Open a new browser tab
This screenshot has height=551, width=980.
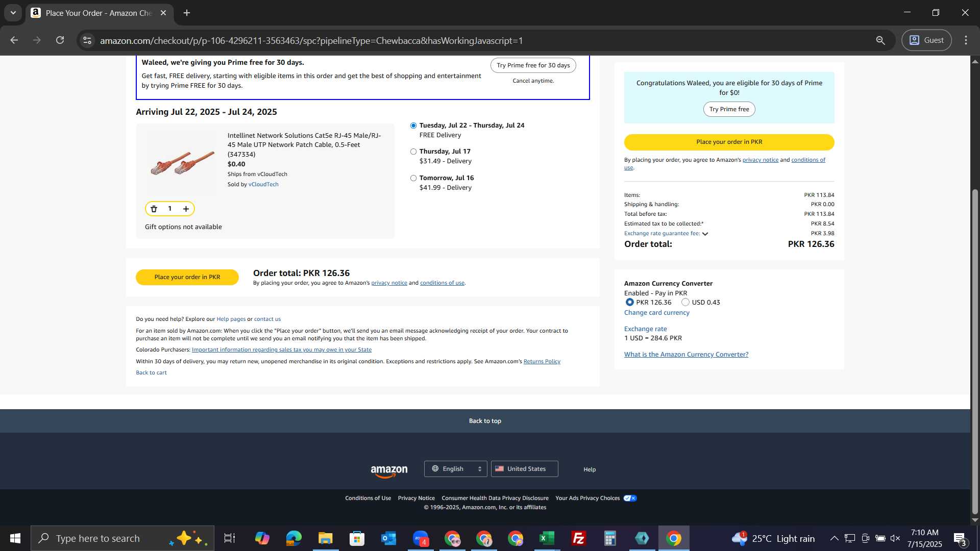tap(187, 13)
